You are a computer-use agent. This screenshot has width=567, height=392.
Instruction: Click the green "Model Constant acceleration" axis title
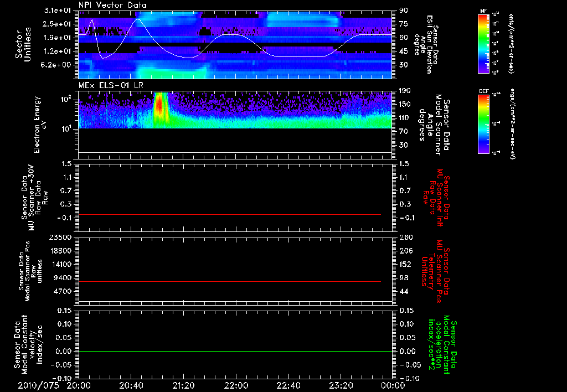[442, 345]
